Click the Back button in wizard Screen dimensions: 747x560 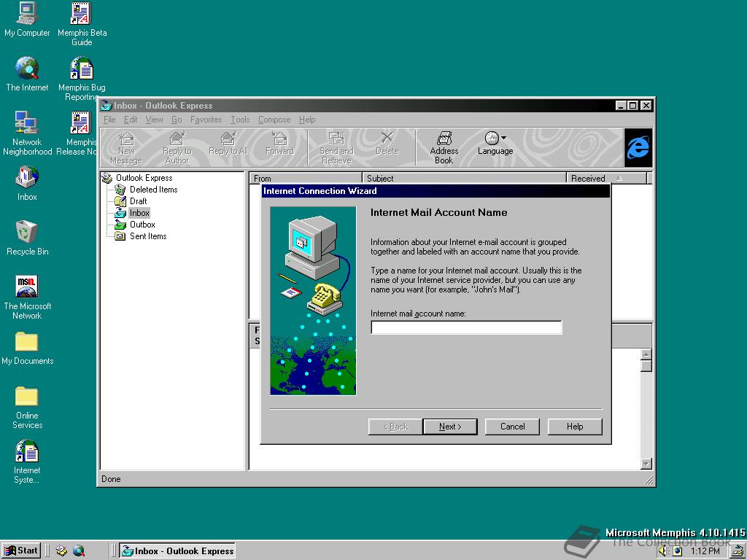(x=395, y=427)
